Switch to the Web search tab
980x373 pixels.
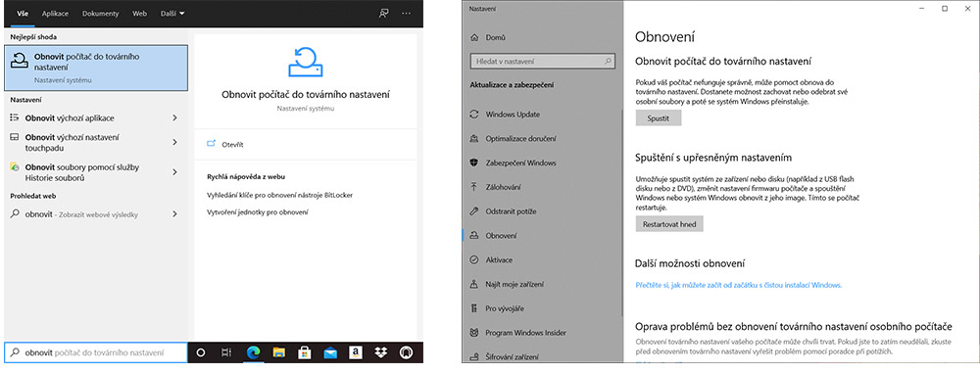click(x=139, y=13)
